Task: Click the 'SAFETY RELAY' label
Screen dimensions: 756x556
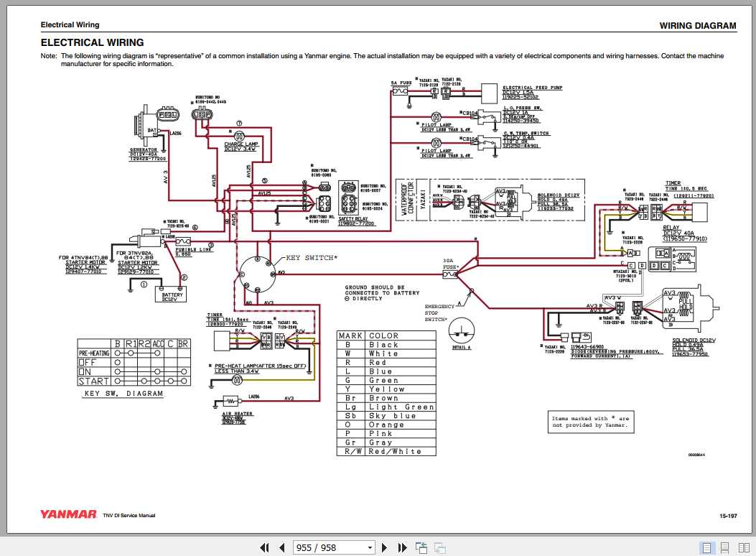Action: pos(353,219)
